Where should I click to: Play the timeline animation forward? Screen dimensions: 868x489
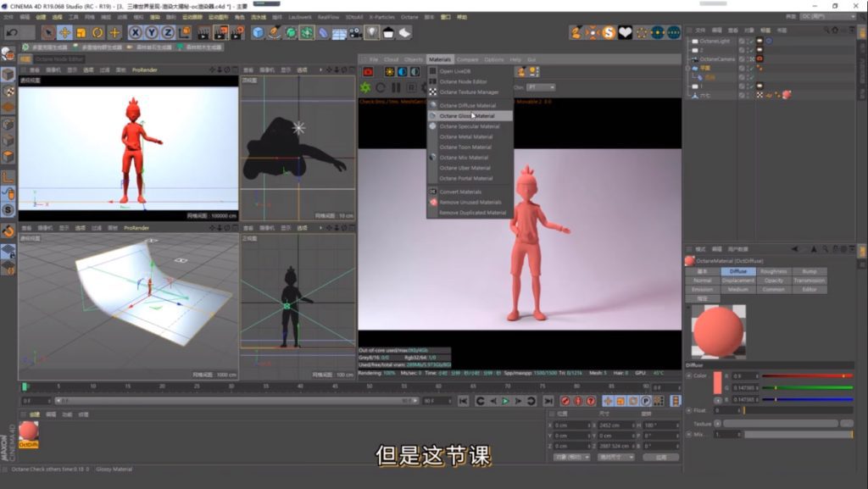coord(506,401)
